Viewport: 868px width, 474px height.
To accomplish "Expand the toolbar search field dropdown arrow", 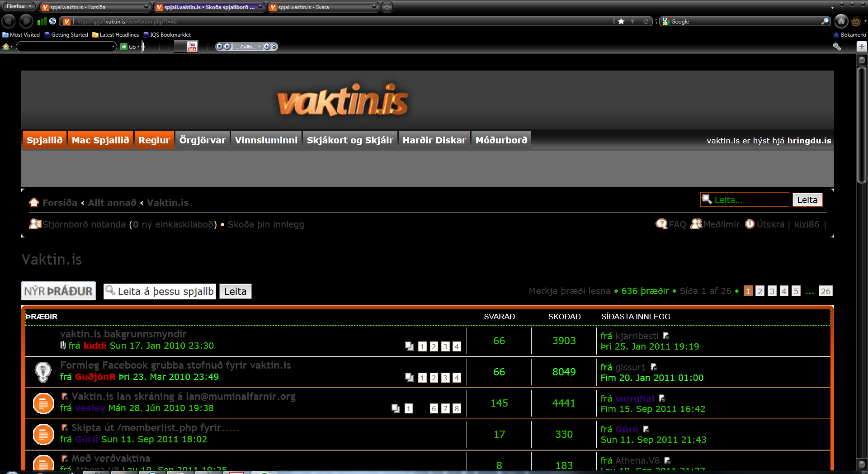I will 113,47.
